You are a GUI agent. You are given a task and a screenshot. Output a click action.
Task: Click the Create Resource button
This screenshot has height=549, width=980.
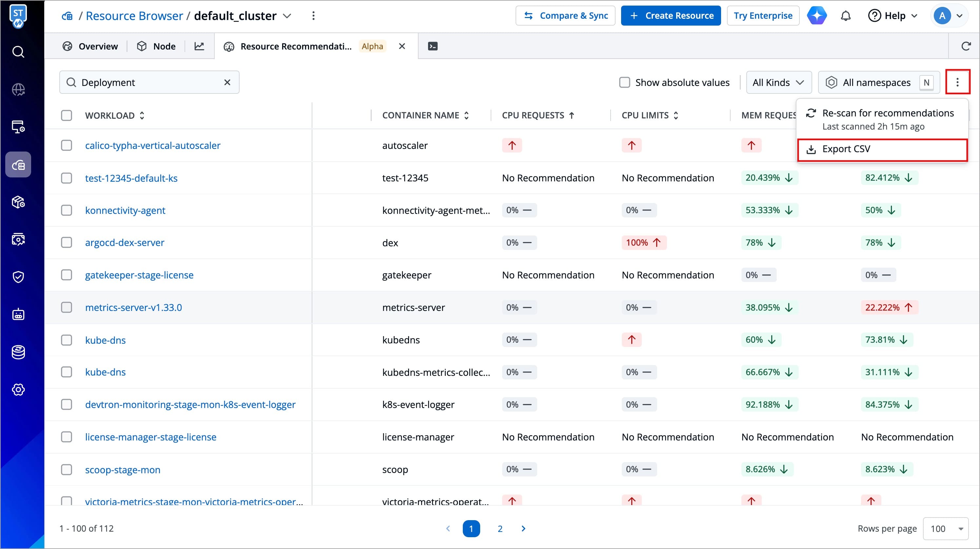pos(671,16)
